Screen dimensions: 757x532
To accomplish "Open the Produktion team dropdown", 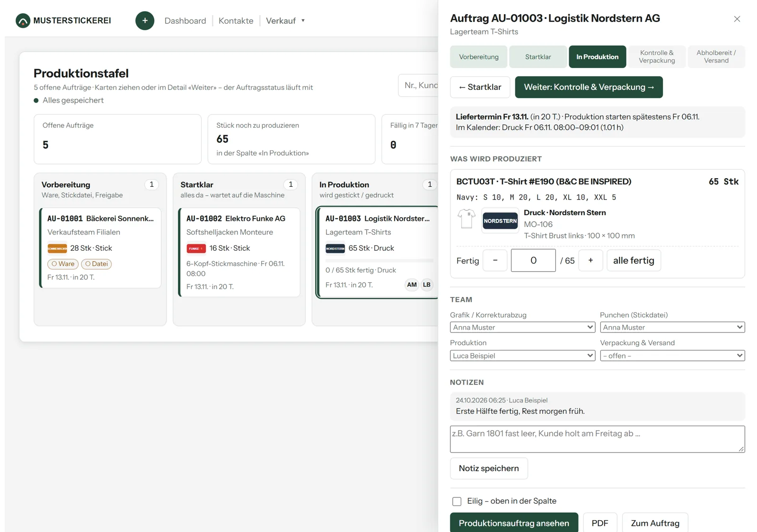I will pos(522,356).
